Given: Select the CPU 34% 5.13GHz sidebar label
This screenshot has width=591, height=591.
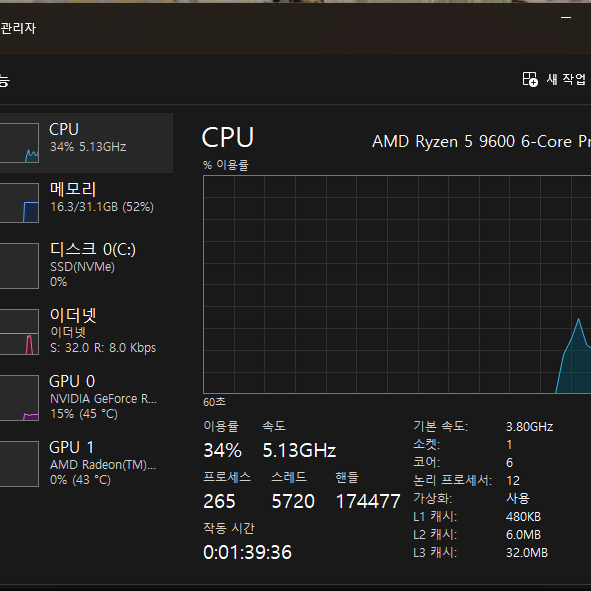Looking at the screenshot, I should coord(88,138).
